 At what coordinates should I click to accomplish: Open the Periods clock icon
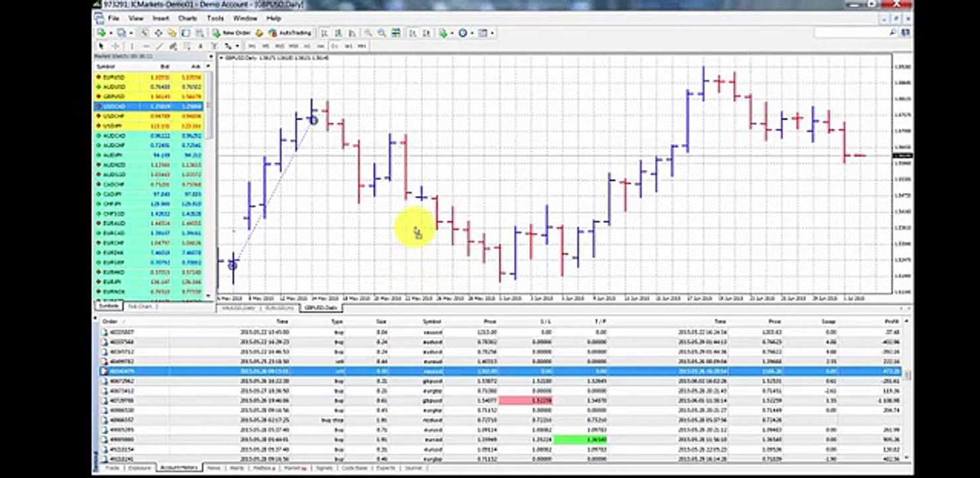tap(462, 33)
